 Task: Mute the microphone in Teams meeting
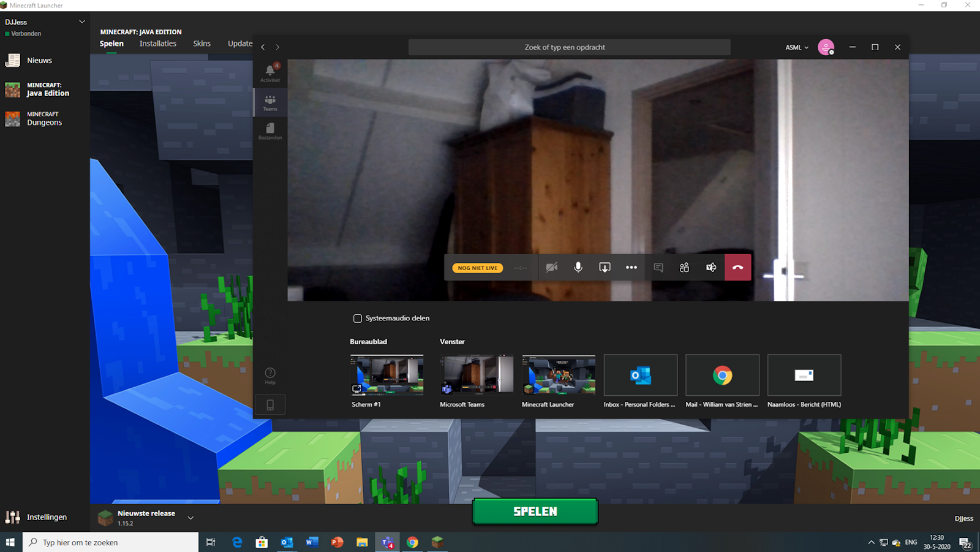click(578, 268)
